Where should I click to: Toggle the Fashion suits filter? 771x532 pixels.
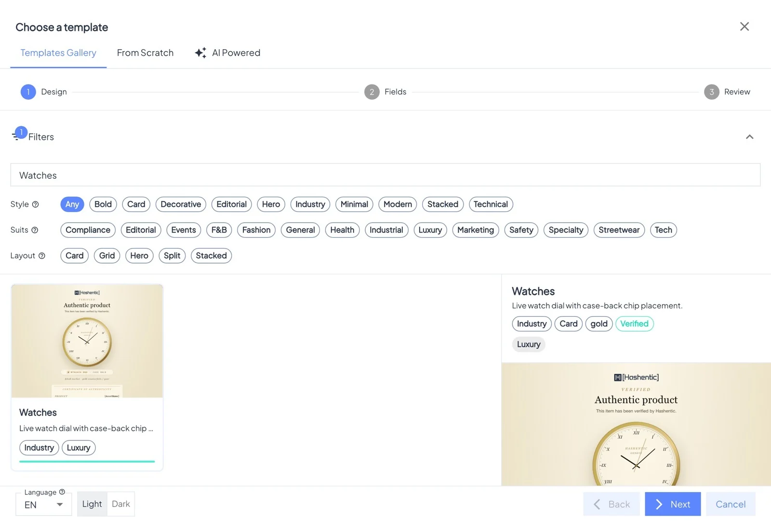(x=256, y=230)
